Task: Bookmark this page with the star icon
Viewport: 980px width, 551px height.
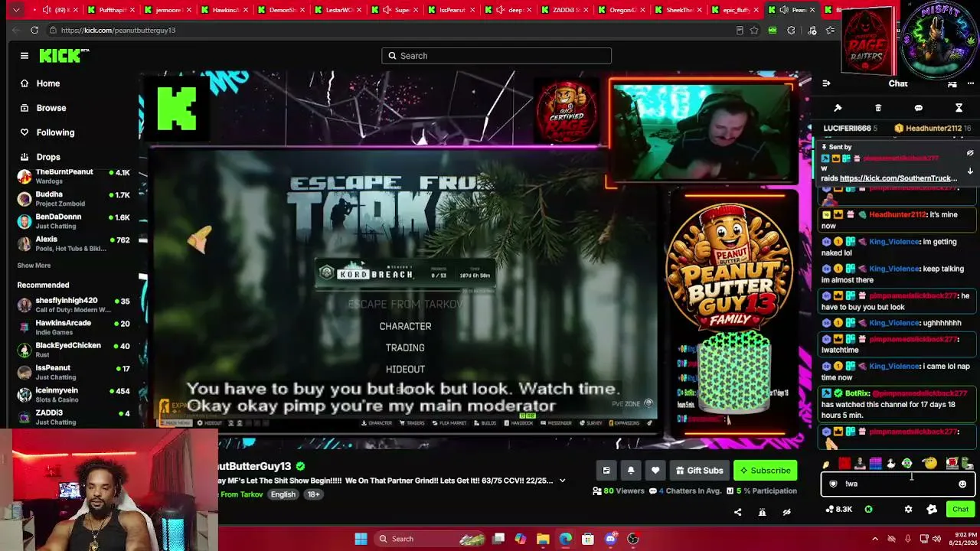Action: coord(754,30)
